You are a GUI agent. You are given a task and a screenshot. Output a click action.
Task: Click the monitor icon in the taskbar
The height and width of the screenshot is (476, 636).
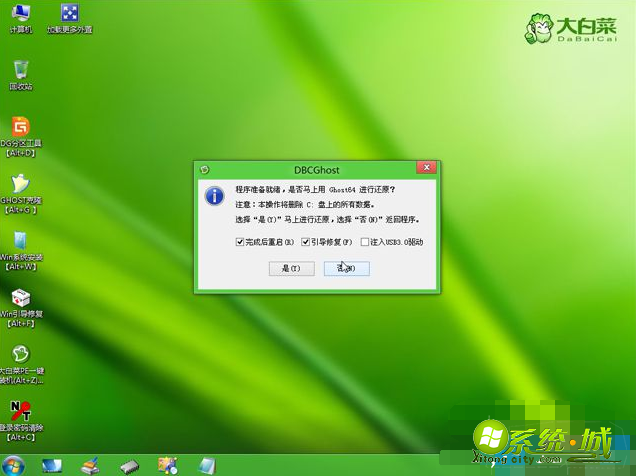(52, 466)
